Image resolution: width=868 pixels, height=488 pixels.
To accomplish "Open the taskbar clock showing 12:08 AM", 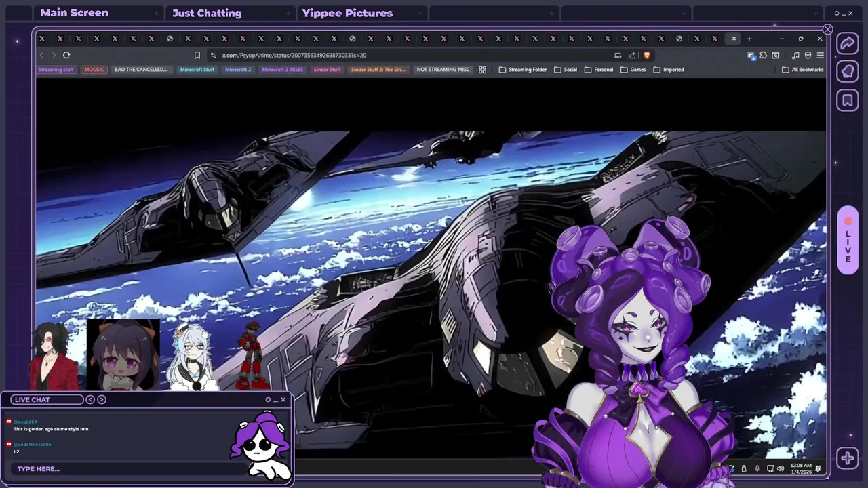I will coord(801,468).
